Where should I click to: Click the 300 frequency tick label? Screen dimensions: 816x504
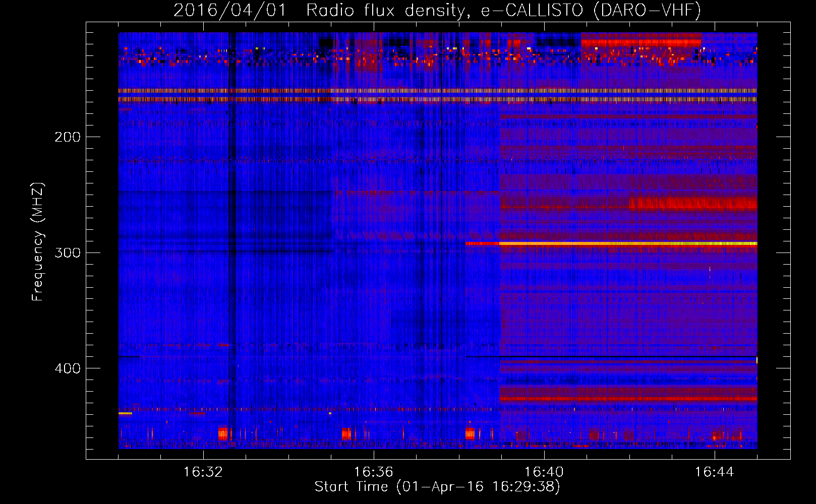(68, 253)
